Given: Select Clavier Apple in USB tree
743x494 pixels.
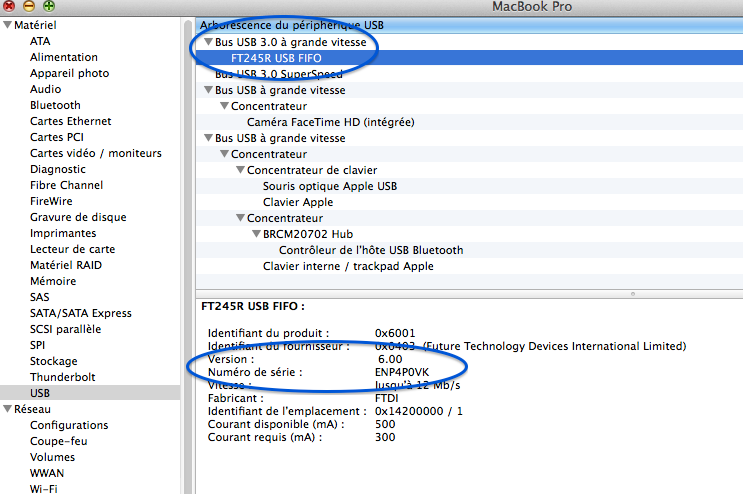Looking at the screenshot, I should point(298,202).
